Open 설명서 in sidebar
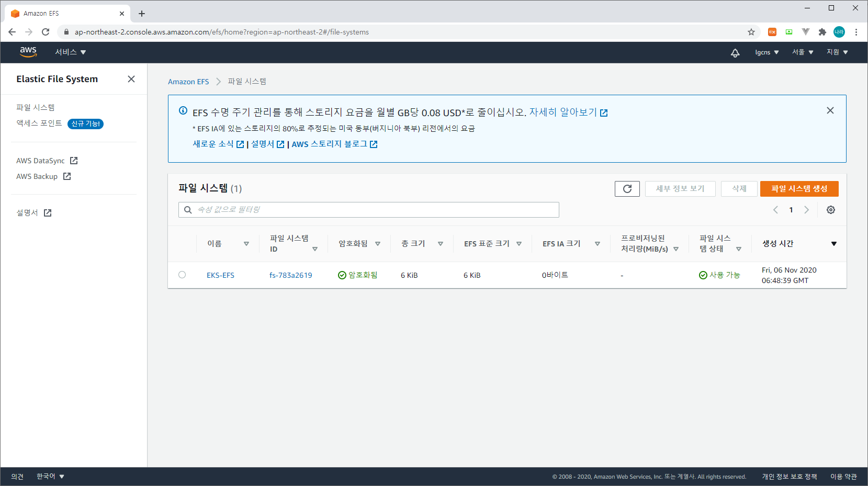The width and height of the screenshot is (868, 486). 34,213
